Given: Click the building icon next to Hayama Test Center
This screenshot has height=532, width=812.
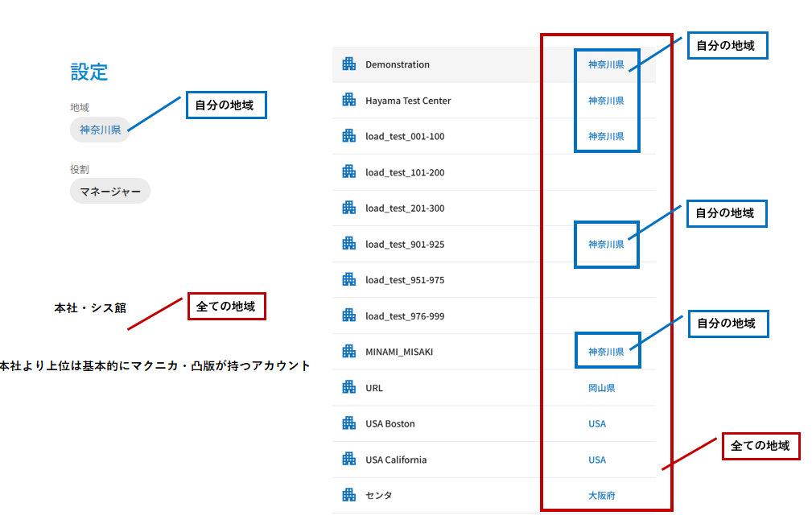Looking at the screenshot, I should click(x=348, y=101).
